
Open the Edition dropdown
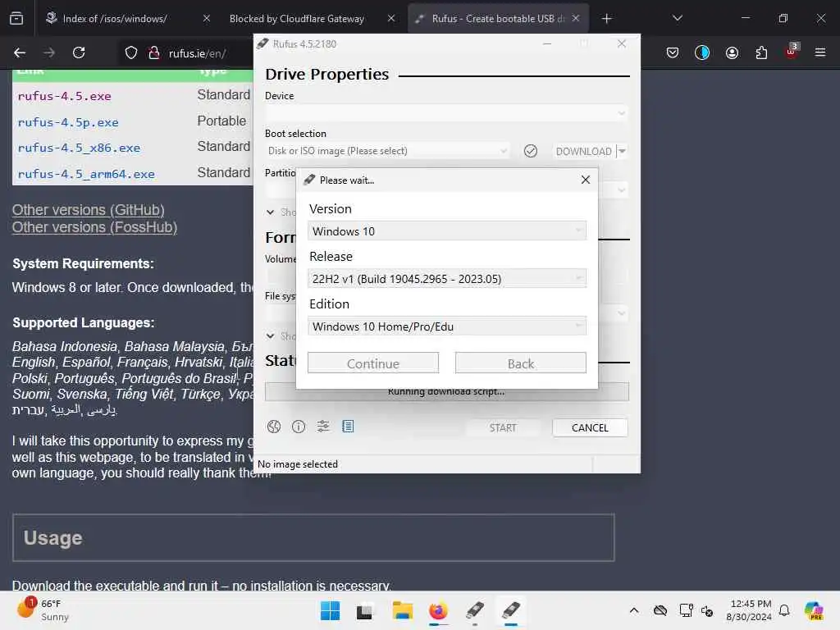pos(447,326)
